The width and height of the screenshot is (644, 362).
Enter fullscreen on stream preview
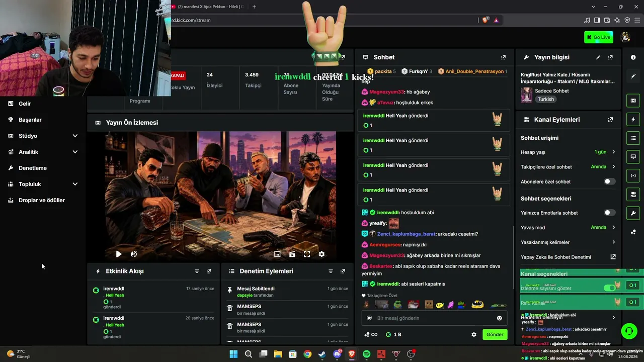click(x=307, y=254)
